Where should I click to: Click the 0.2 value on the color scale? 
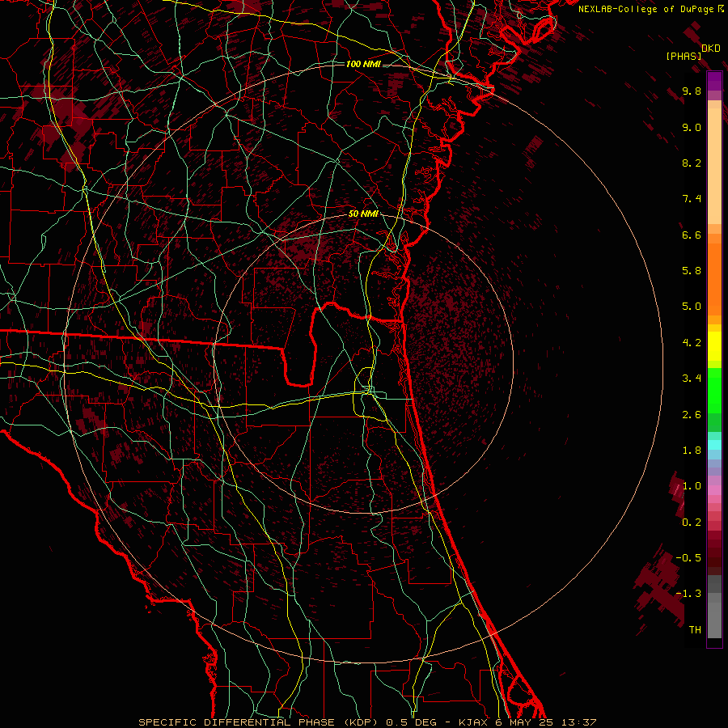pos(692,523)
